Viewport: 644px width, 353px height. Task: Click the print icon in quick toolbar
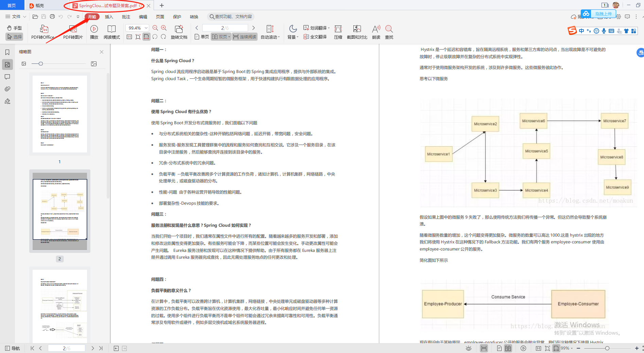[x=52, y=16]
